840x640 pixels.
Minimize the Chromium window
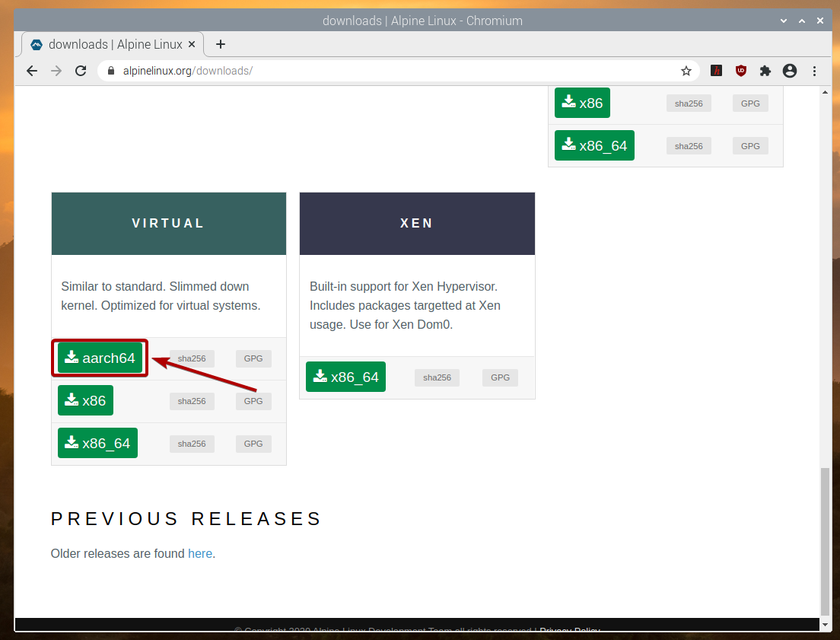(x=784, y=21)
